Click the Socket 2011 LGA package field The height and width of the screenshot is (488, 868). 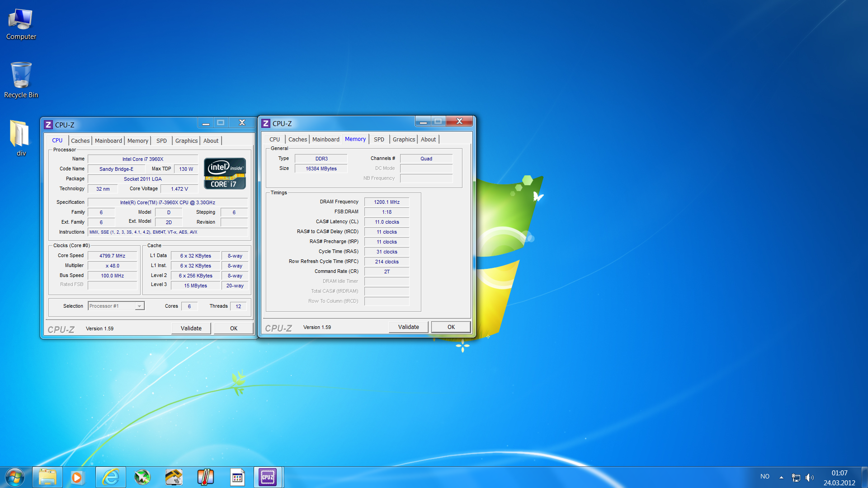pos(143,179)
